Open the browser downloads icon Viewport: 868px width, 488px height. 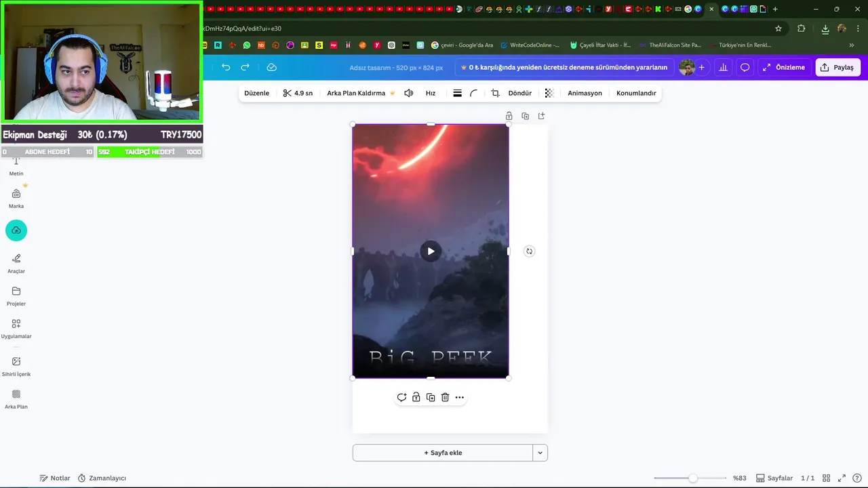click(825, 28)
